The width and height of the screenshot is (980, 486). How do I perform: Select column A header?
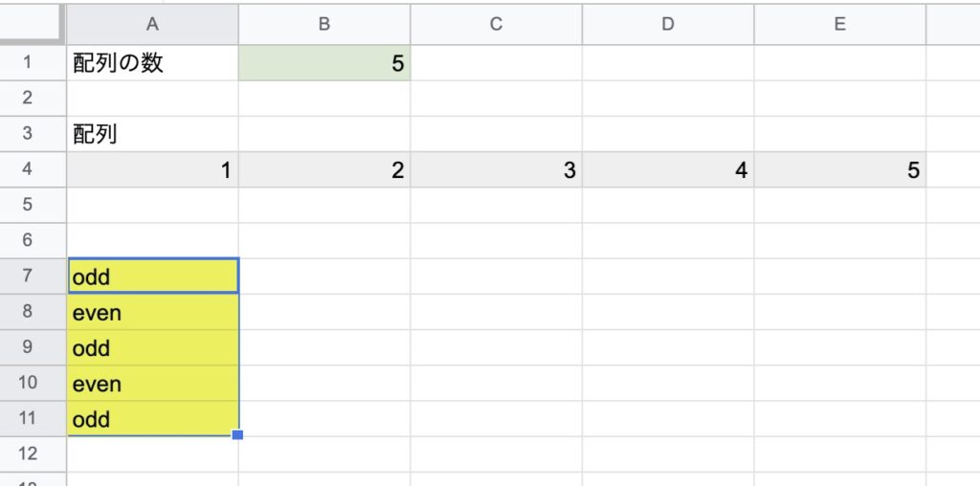pyautogui.click(x=152, y=24)
